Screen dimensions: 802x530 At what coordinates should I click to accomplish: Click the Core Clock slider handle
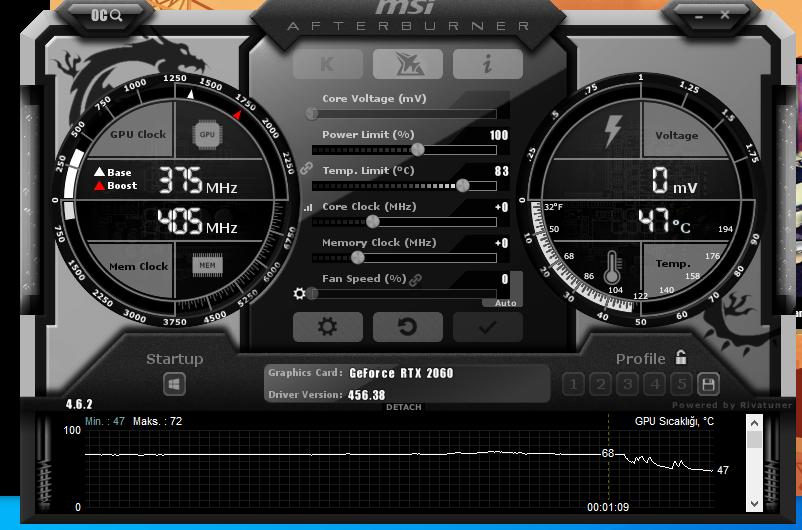[x=372, y=222]
